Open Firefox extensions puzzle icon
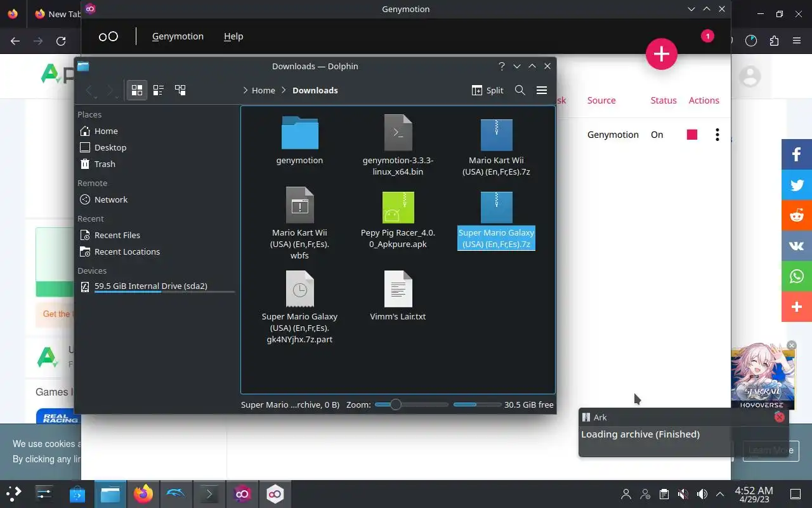The width and height of the screenshot is (812, 508). 774,41
